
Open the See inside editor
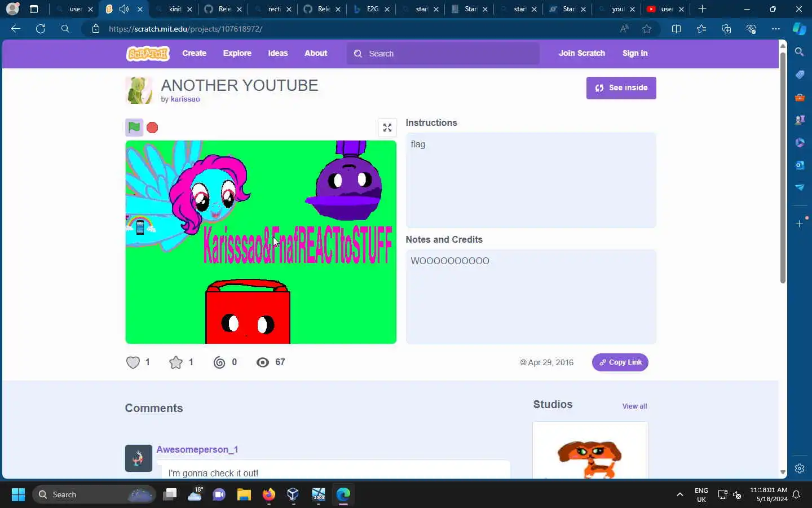click(x=621, y=88)
